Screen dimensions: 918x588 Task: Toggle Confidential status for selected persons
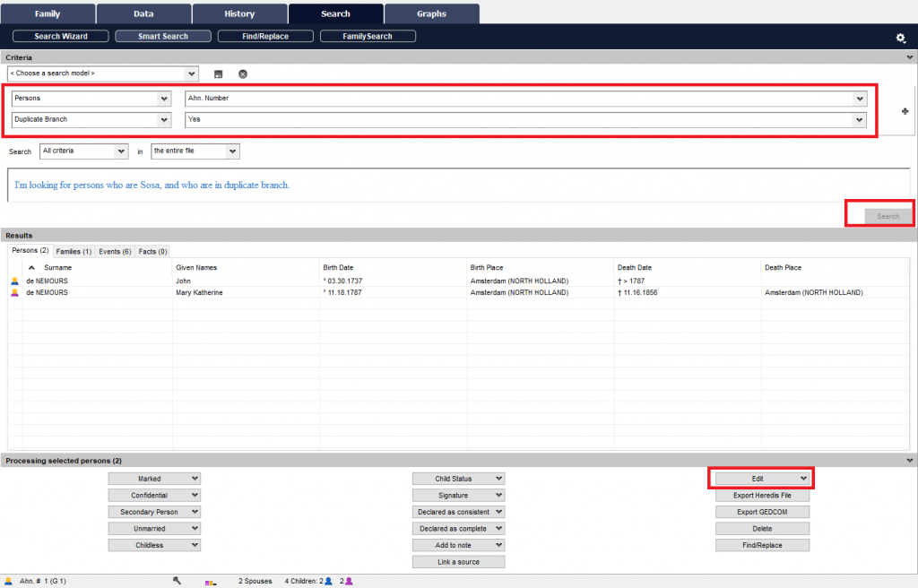point(153,495)
